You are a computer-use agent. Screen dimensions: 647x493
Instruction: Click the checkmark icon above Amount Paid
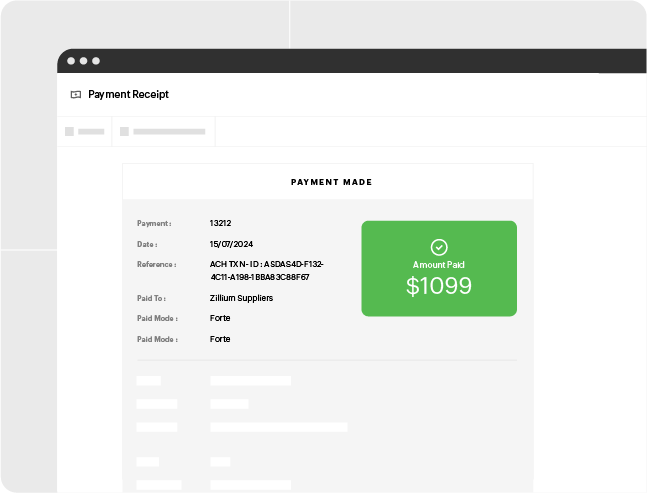[x=438, y=246]
